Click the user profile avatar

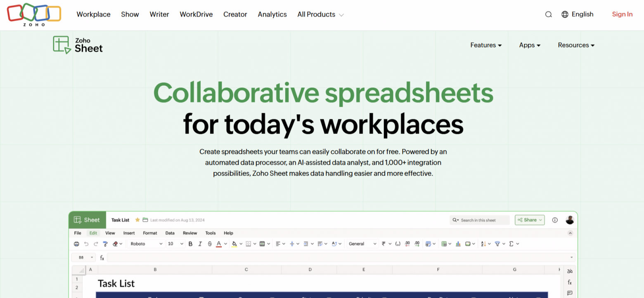pos(570,220)
